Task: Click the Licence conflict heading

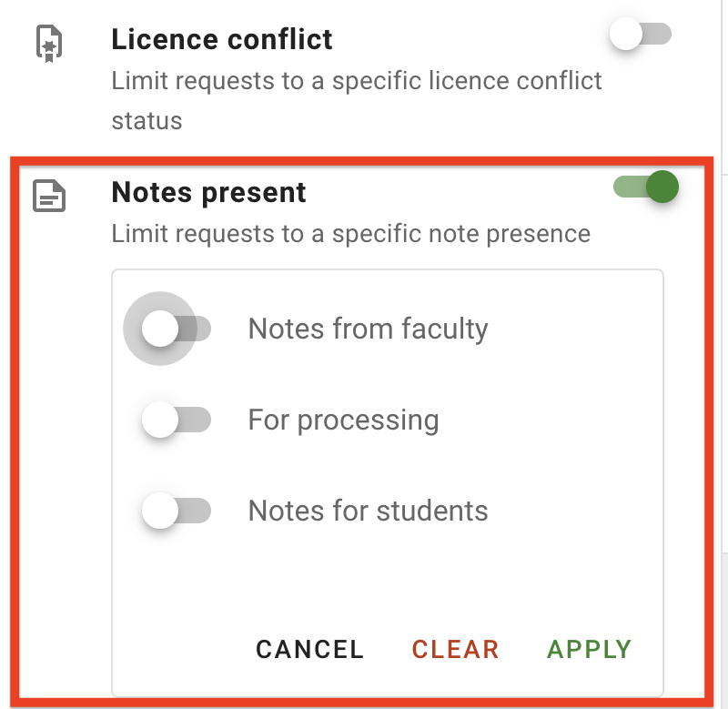Action: point(221,39)
